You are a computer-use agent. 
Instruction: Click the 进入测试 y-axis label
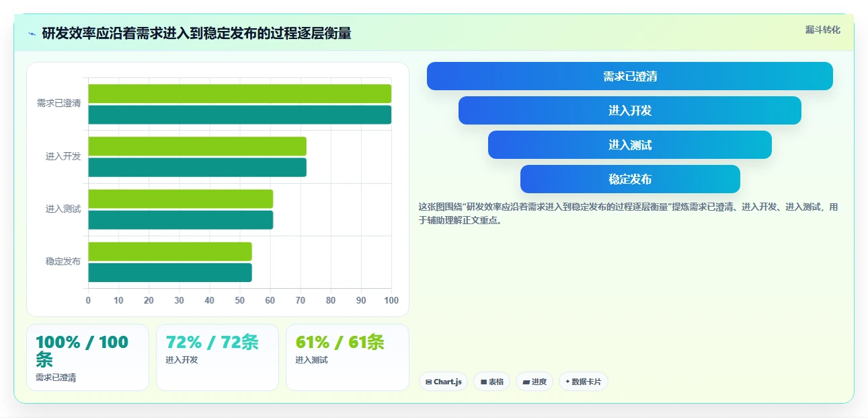pos(63,209)
